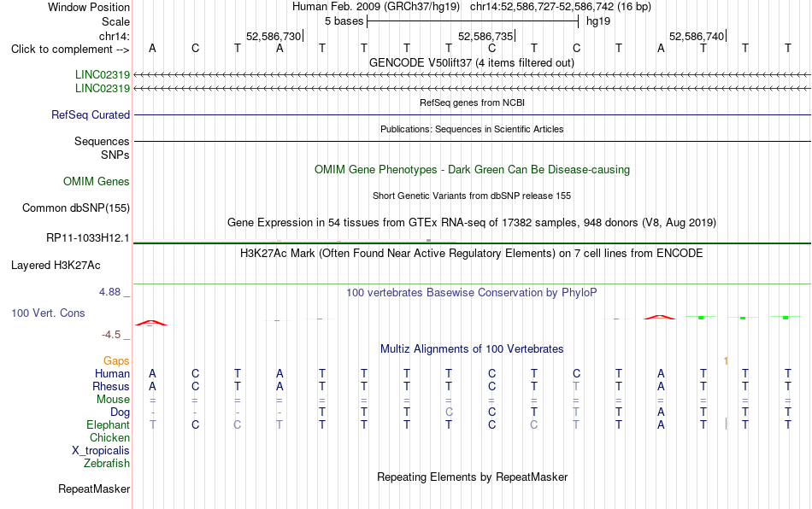Select the Zebrafish alignment row label

pyautogui.click(x=107, y=464)
